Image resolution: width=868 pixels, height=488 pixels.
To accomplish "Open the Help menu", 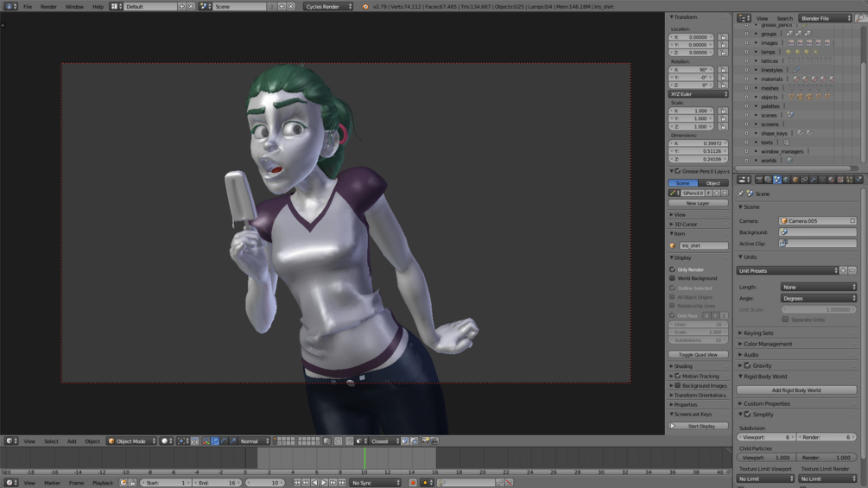I will click(98, 7).
